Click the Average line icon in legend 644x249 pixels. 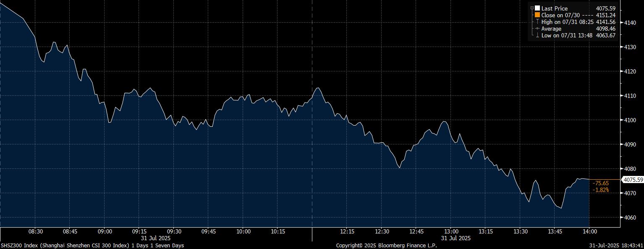point(537,29)
